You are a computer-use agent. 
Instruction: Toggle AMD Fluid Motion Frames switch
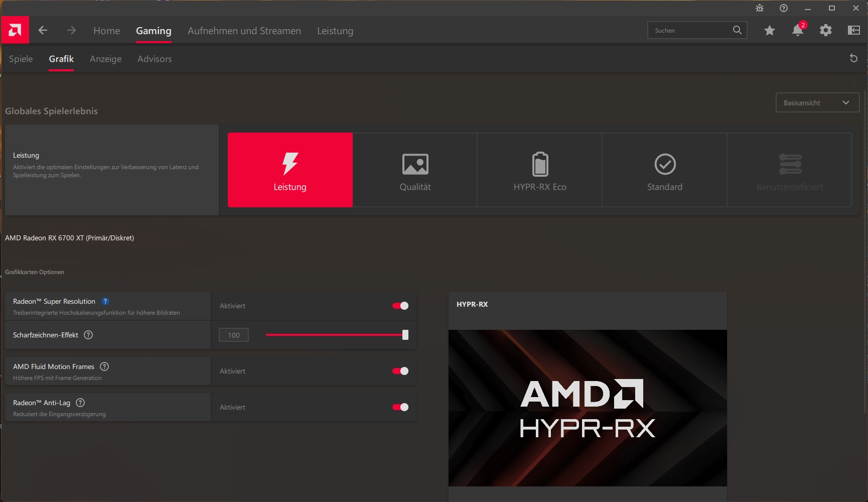click(x=400, y=371)
